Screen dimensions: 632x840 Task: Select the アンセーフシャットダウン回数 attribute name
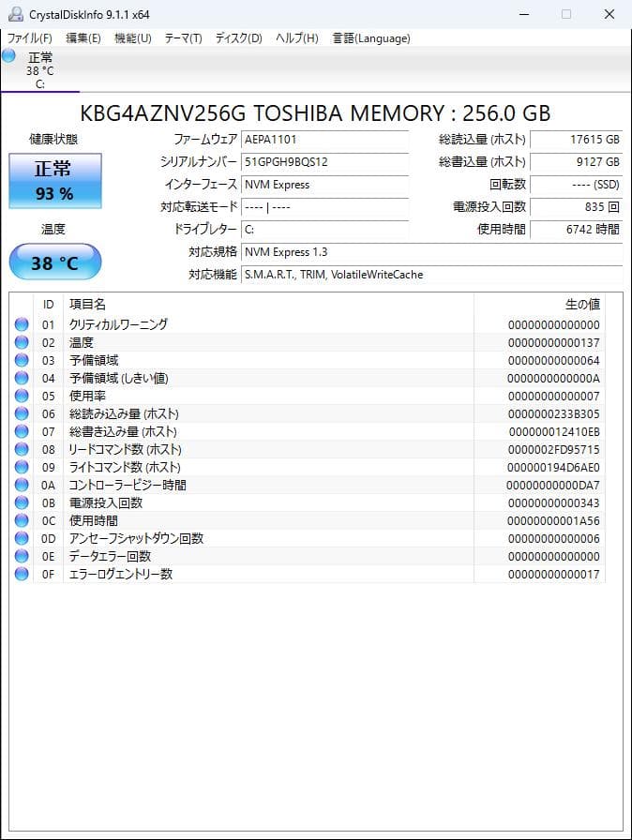click(x=136, y=538)
